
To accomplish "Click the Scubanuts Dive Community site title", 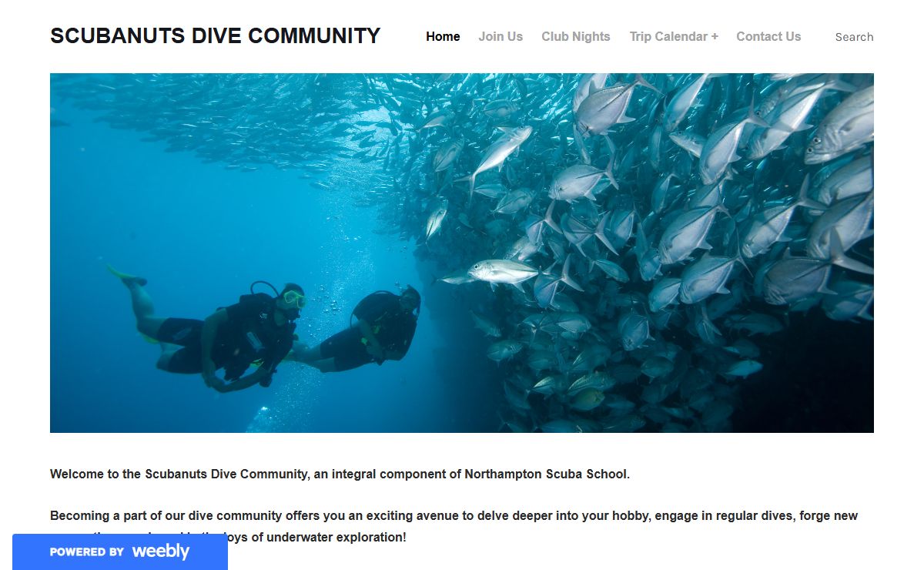I will click(216, 35).
